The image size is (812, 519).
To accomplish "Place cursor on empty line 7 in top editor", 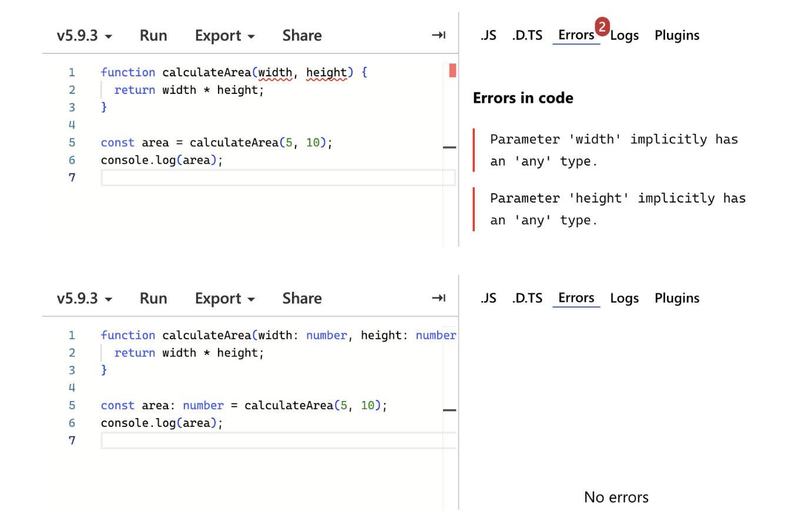I will point(276,177).
